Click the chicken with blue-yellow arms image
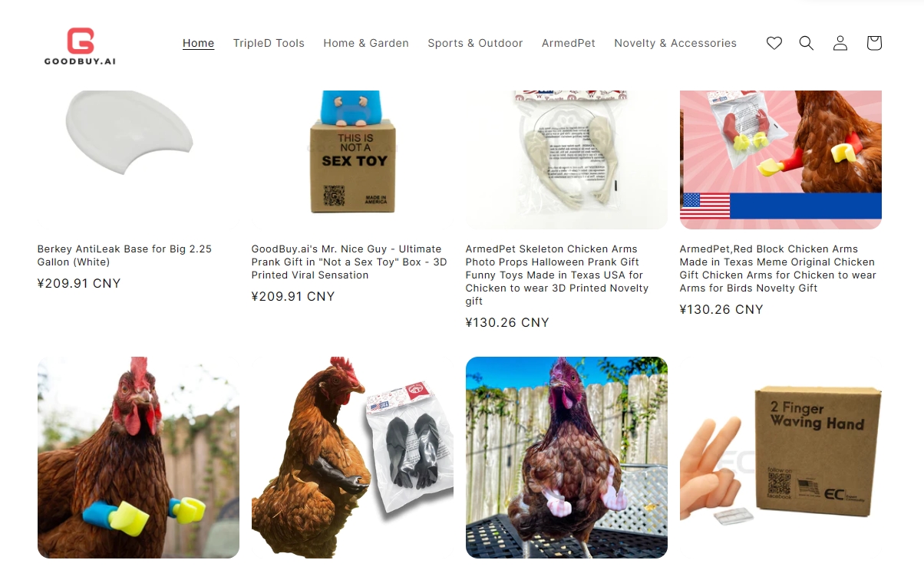The image size is (924, 570). point(138,457)
